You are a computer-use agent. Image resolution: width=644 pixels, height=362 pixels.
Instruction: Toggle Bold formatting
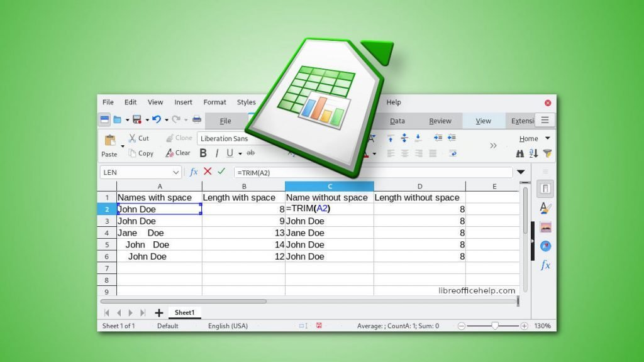click(x=203, y=153)
